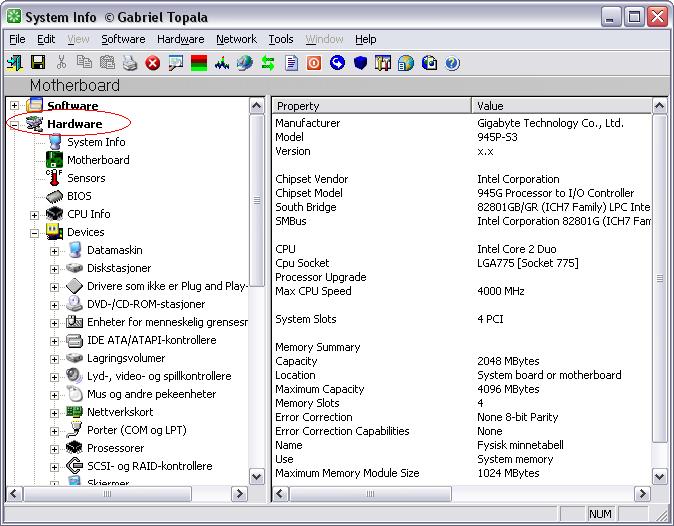Click the Print toolbar icon
Screen dimensions: 674x526
pos(130,63)
